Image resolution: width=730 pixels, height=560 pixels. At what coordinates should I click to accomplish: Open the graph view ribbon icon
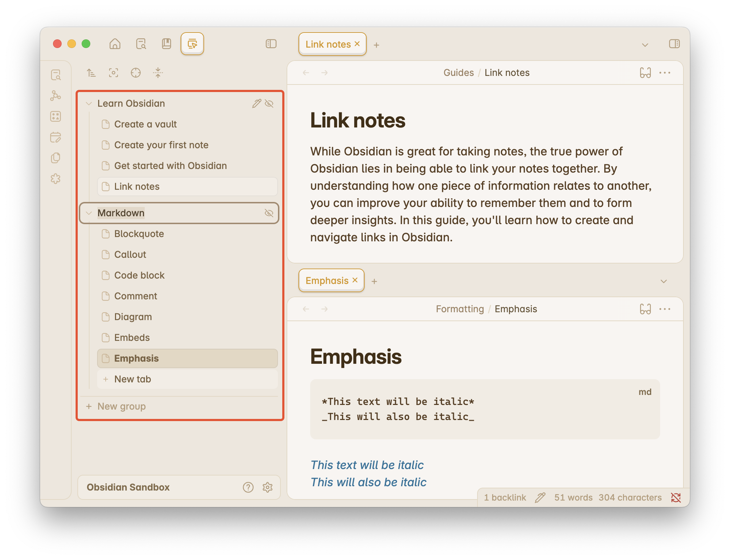coord(56,96)
